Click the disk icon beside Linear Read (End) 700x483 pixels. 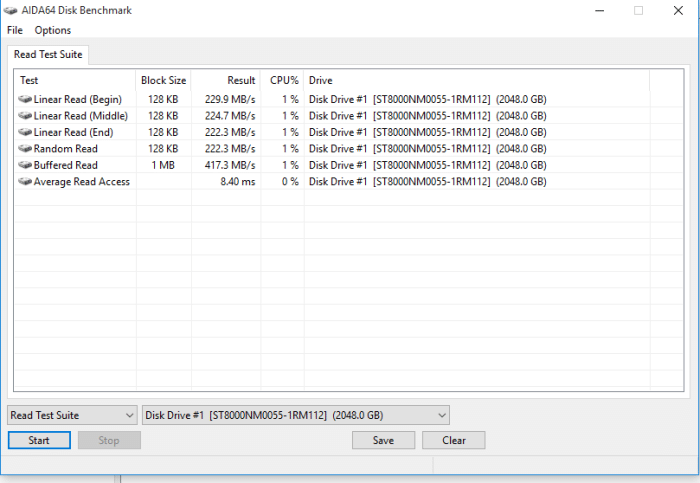click(x=25, y=132)
